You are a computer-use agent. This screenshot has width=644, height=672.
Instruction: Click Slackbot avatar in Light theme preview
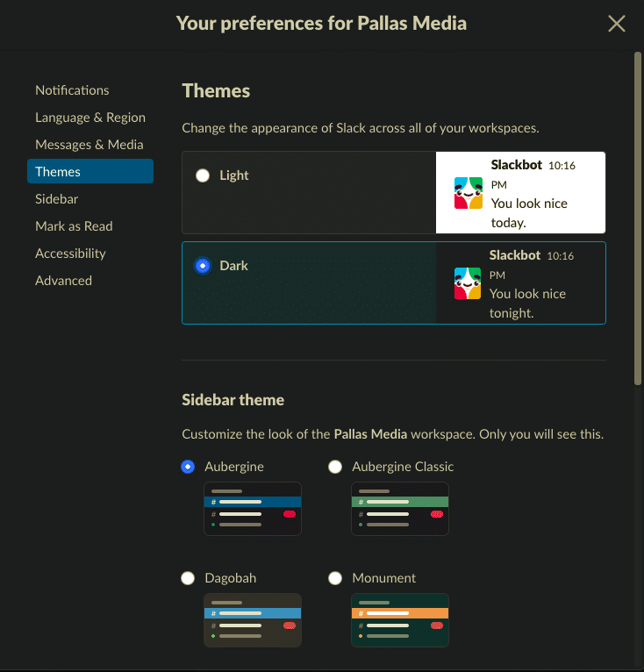(x=469, y=193)
